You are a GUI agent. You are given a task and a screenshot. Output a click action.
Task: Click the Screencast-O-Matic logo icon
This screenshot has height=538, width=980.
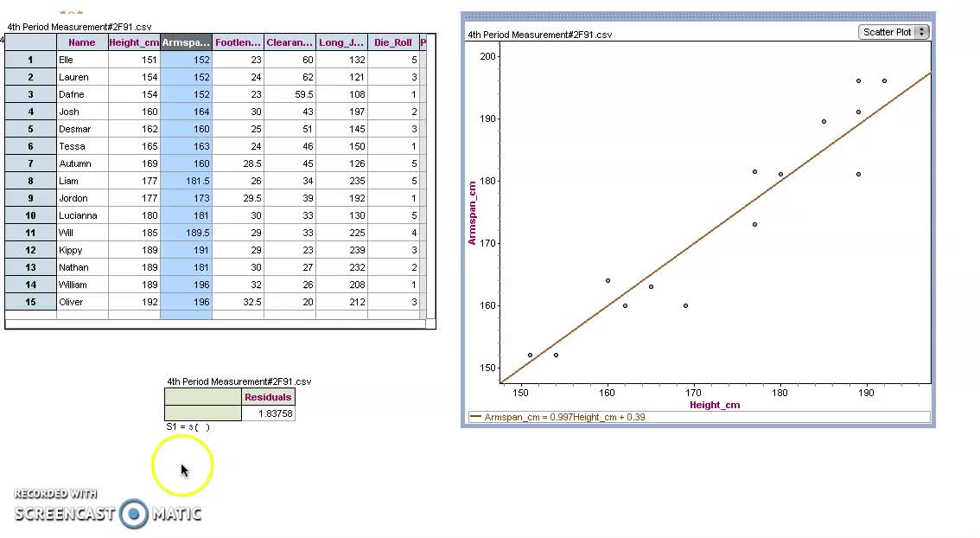(x=134, y=515)
